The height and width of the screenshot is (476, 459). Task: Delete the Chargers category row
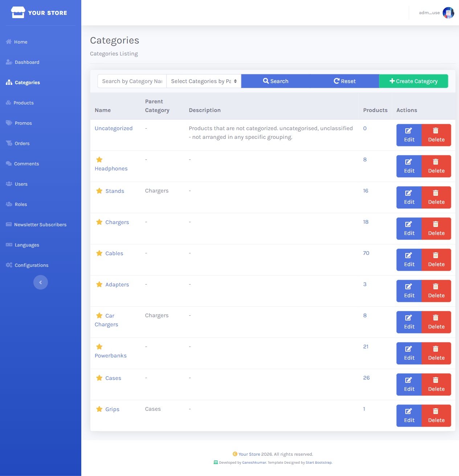click(436, 229)
